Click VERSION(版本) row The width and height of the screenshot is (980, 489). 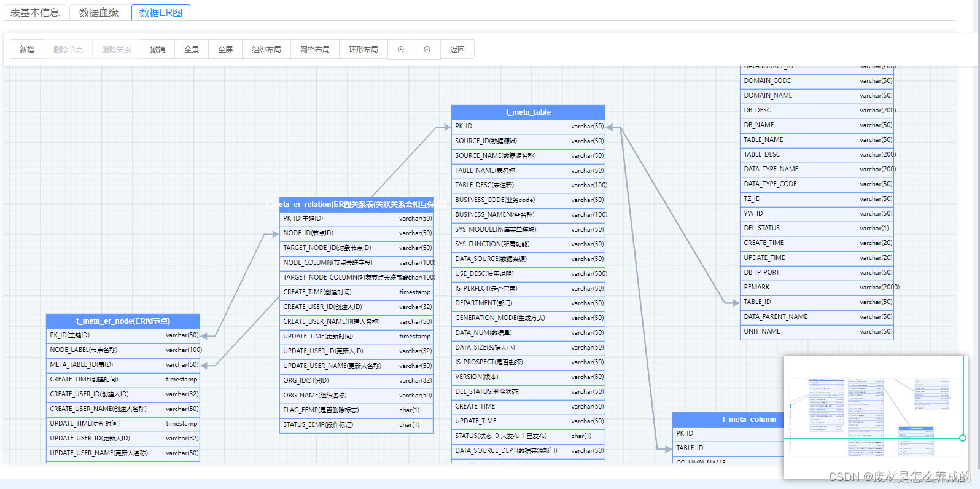(x=528, y=377)
